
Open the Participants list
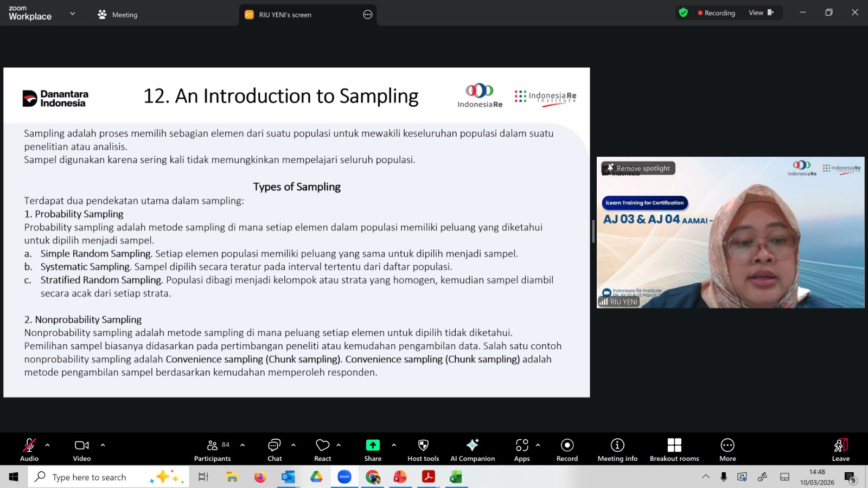(212, 450)
